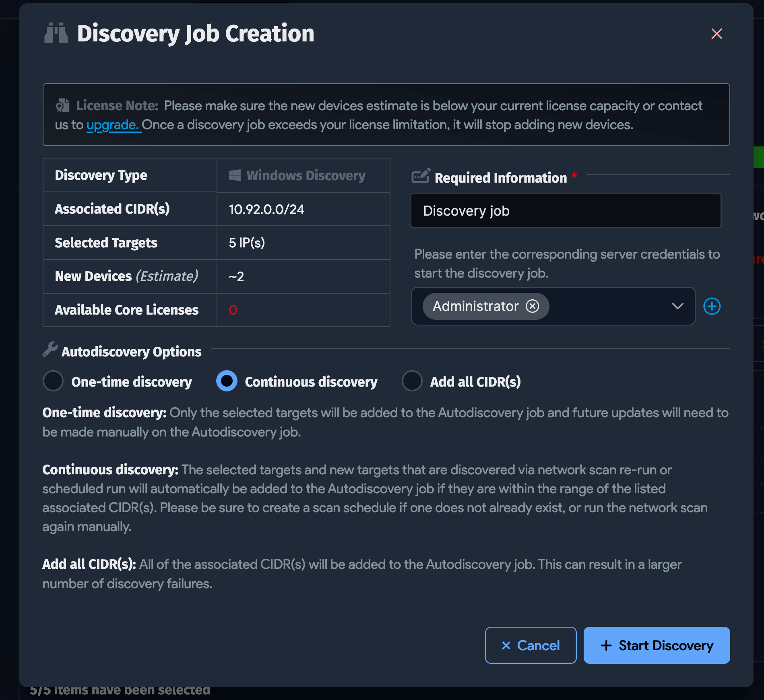Select Continuous discovery
This screenshot has height=700, width=764.
[227, 381]
